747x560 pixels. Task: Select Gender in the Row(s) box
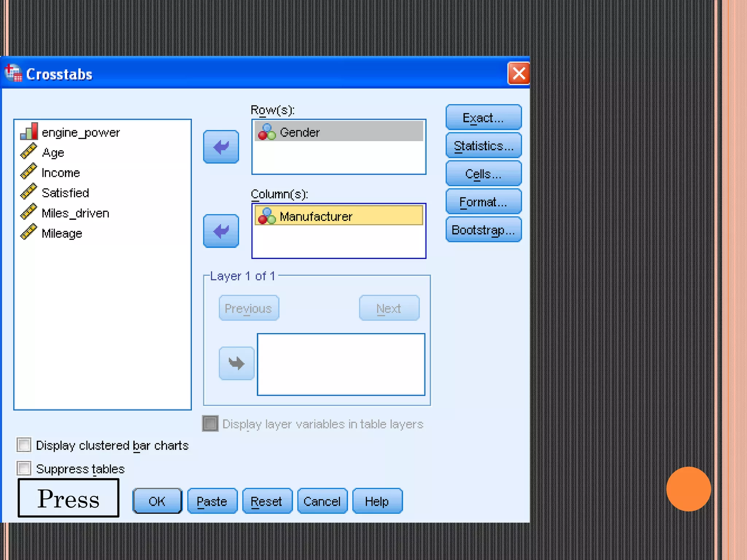coord(300,132)
